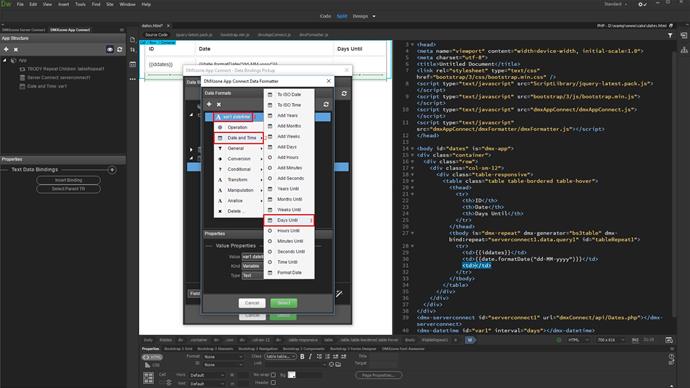Click Cancel in Data Formatter dialog
The height and width of the screenshot is (388, 690).
252,303
